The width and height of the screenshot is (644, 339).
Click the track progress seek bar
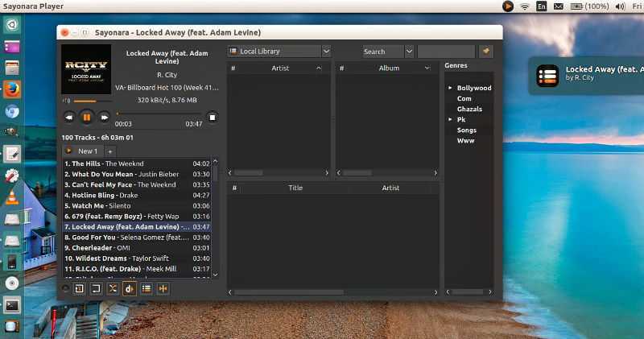point(159,114)
